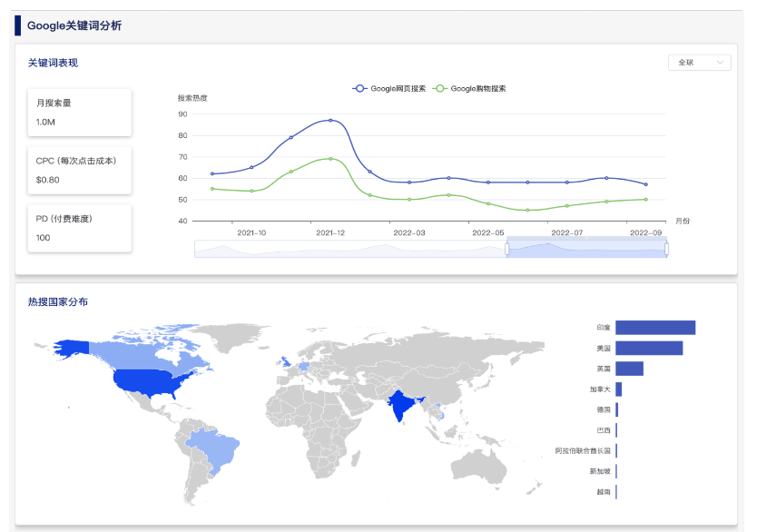Click the highlighted range in the timeline zoom bar
This screenshot has width=757, height=532.
pos(586,249)
